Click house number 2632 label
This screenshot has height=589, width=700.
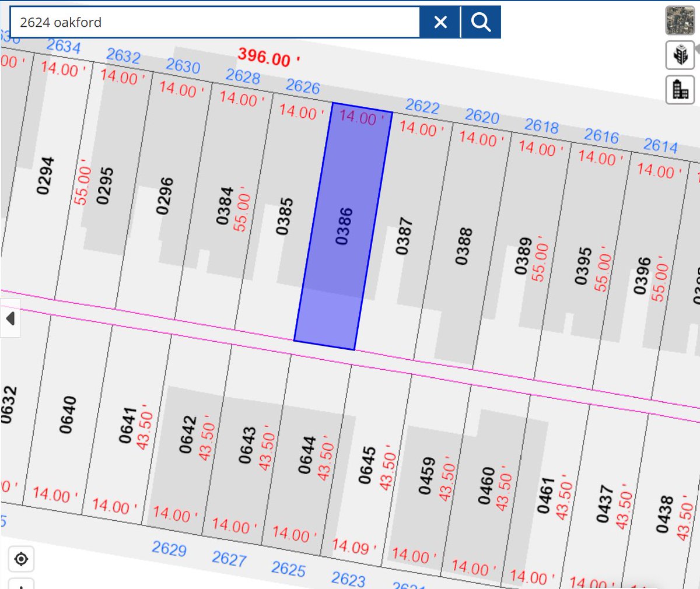[x=123, y=55]
